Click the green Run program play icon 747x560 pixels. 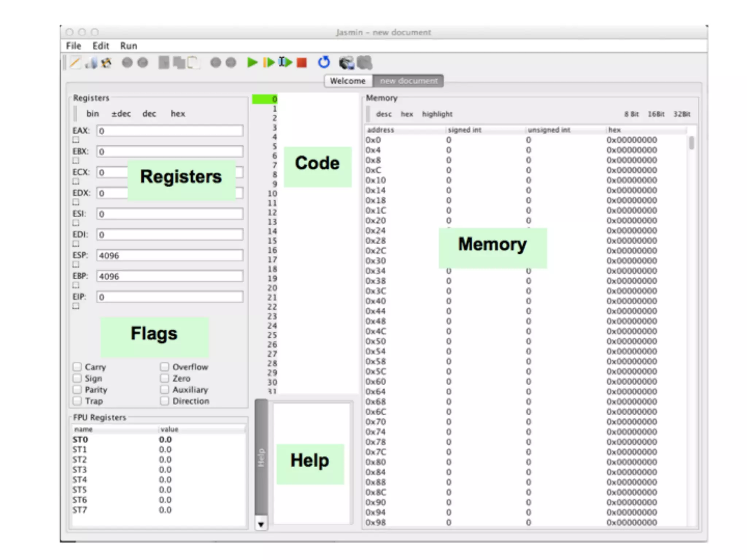pos(252,63)
